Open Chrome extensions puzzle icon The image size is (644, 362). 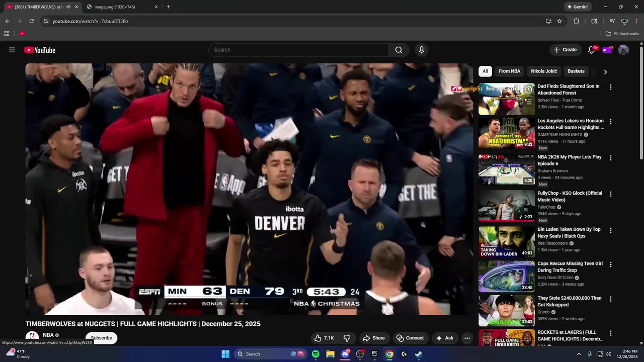(577, 21)
